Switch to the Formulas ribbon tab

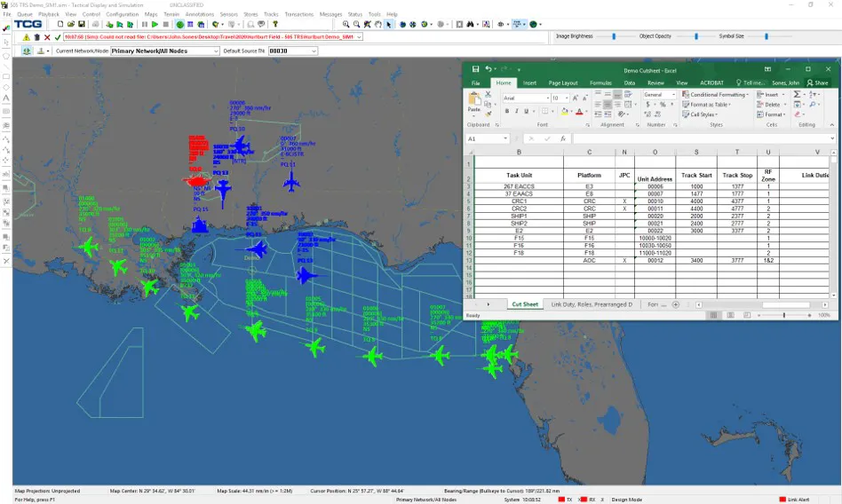pyautogui.click(x=600, y=83)
